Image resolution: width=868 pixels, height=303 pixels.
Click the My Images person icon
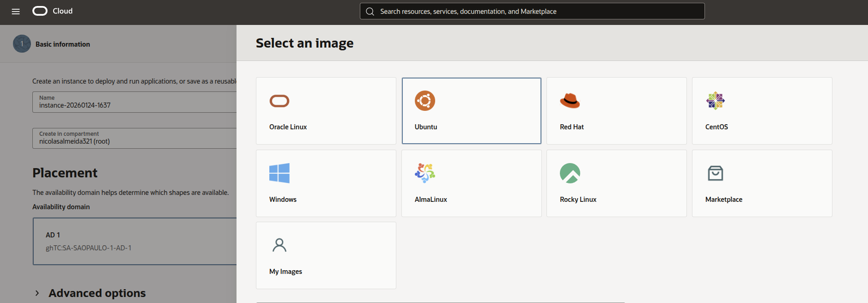coord(279,245)
